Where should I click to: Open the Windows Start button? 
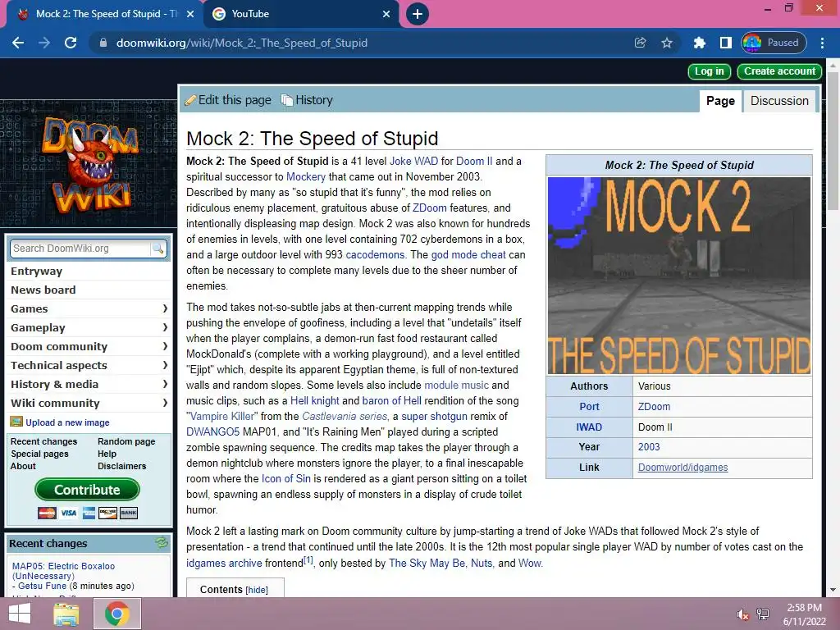(20, 614)
